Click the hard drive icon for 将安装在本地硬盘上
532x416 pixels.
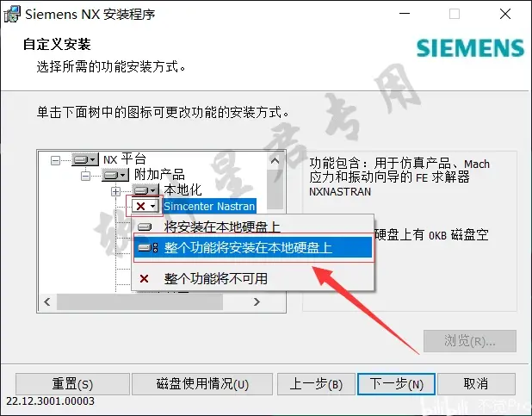145,227
